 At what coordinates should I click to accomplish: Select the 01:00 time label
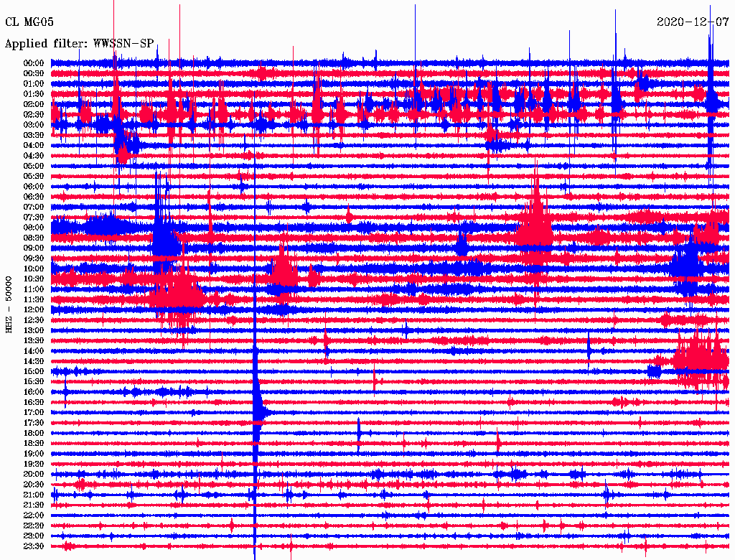tap(33, 83)
